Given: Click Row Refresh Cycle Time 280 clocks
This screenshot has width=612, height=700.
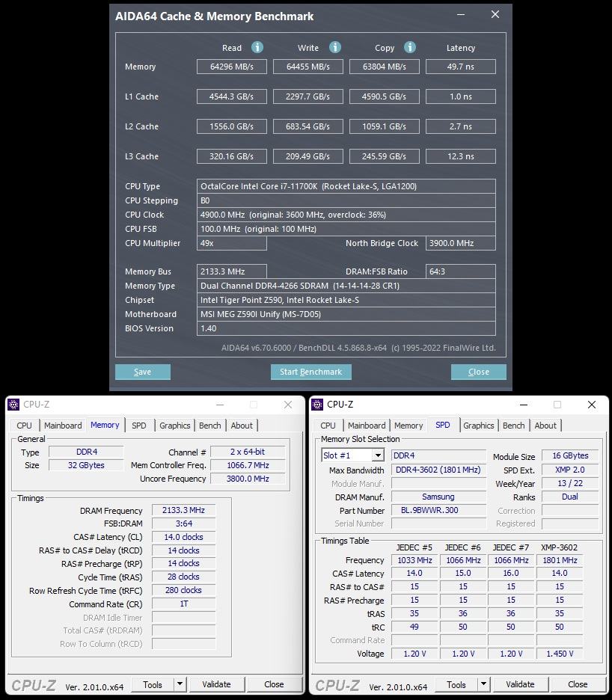Looking at the screenshot, I should pos(183,590).
